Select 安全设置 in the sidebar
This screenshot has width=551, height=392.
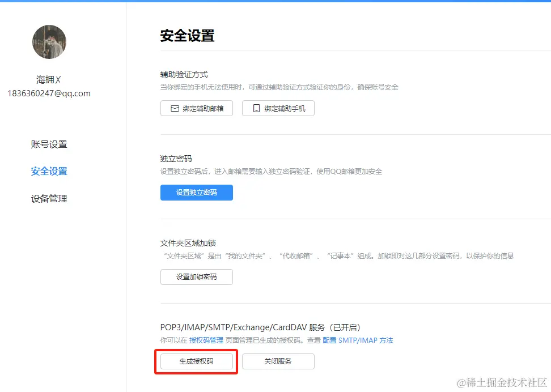[49, 172]
